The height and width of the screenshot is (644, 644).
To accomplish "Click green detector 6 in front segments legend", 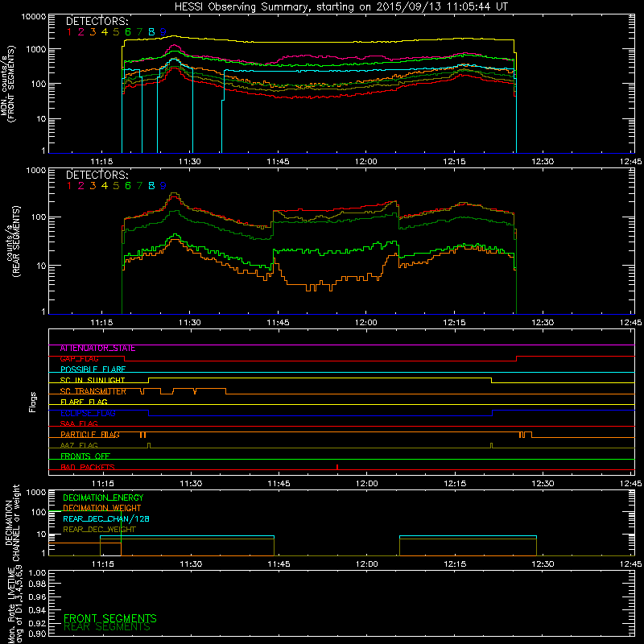I will click(x=128, y=31).
